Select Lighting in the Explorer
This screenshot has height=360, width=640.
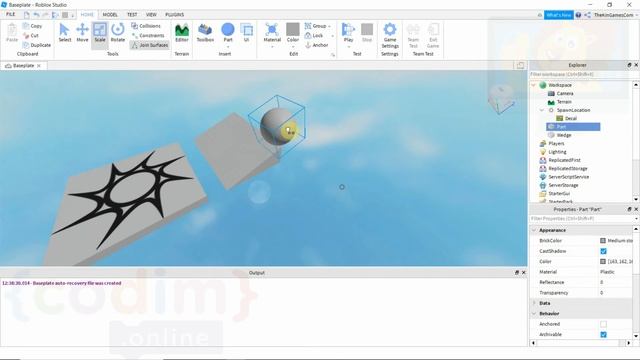(557, 152)
